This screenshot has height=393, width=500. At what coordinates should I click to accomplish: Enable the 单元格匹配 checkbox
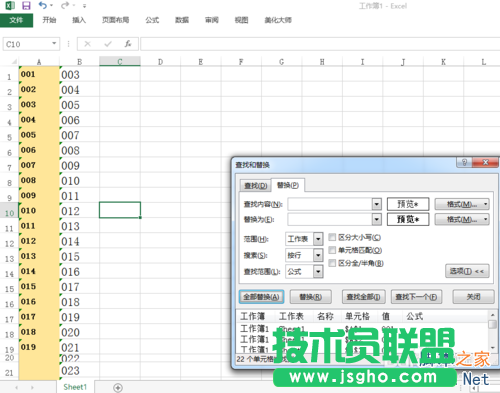(332, 250)
